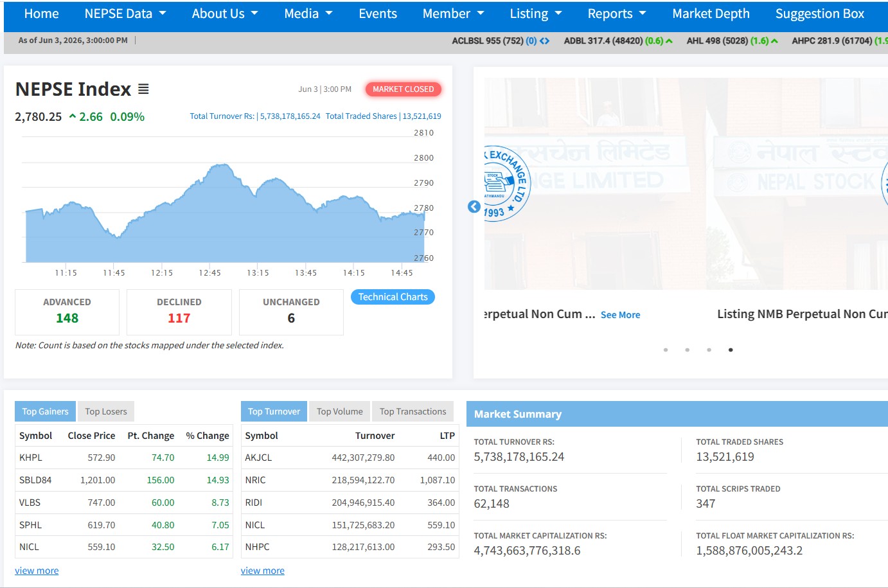Screen dimensions: 888x588
Task: Open Technical Charts
Action: coord(393,297)
